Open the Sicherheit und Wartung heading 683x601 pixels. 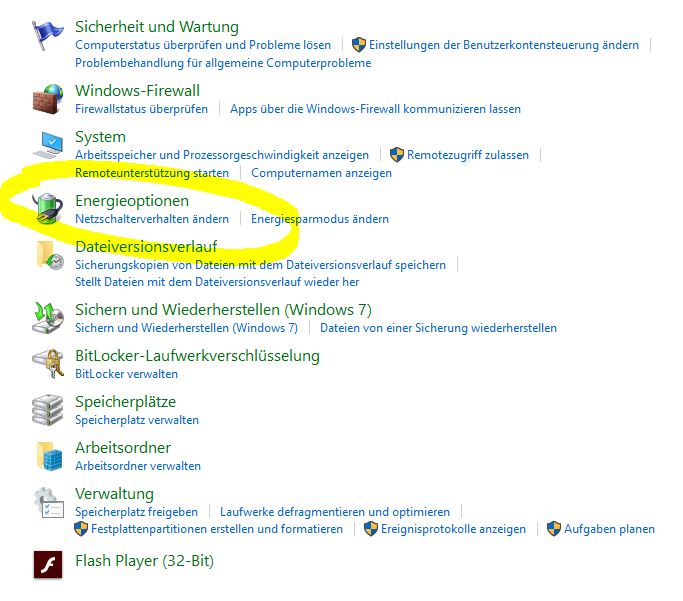pyautogui.click(x=157, y=27)
